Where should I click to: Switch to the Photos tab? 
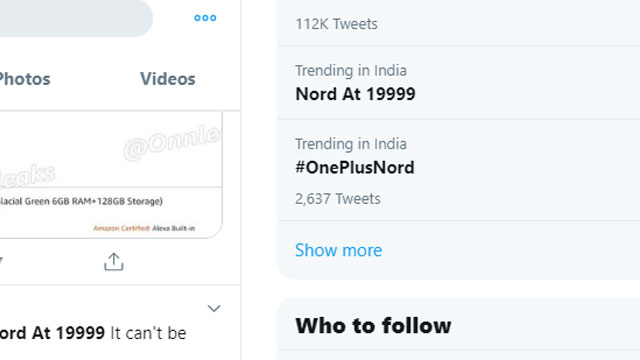[25, 79]
